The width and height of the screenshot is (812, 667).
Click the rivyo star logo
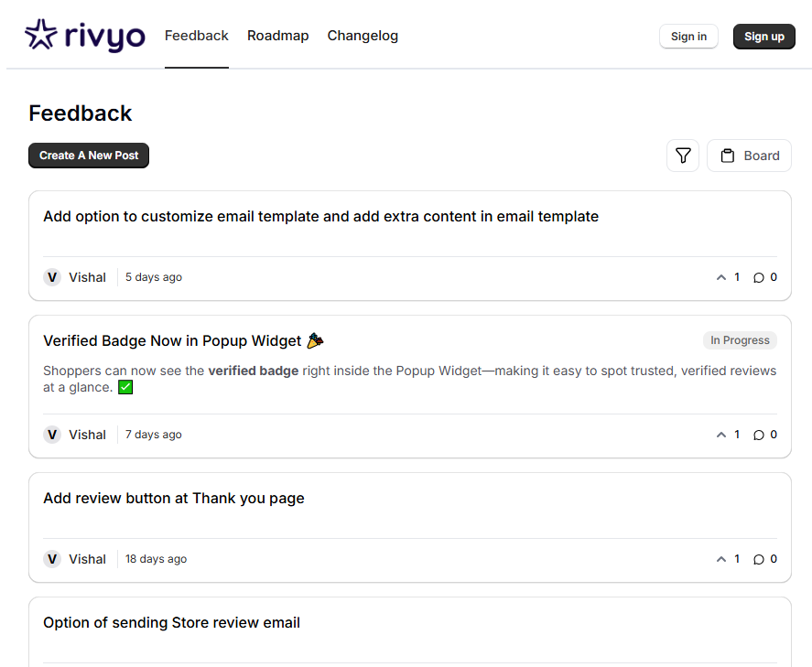[41, 35]
